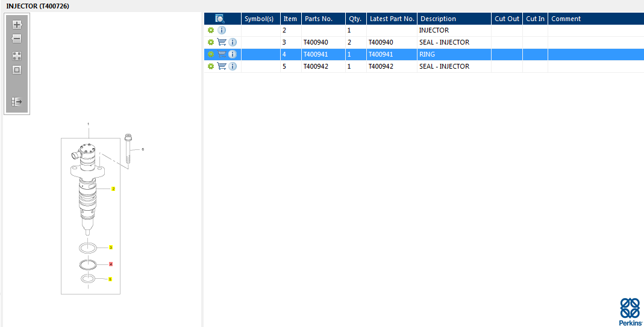Click callout 1 above the injector

pos(88,123)
